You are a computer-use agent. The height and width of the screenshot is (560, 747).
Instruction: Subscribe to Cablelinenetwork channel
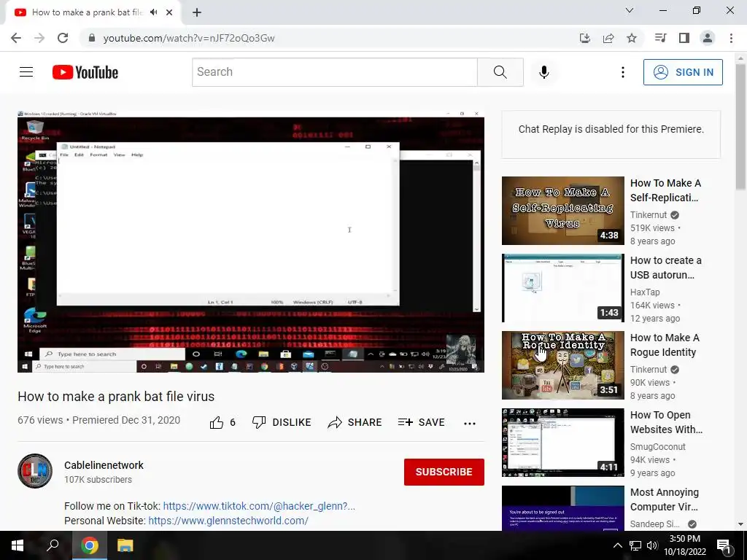click(444, 472)
